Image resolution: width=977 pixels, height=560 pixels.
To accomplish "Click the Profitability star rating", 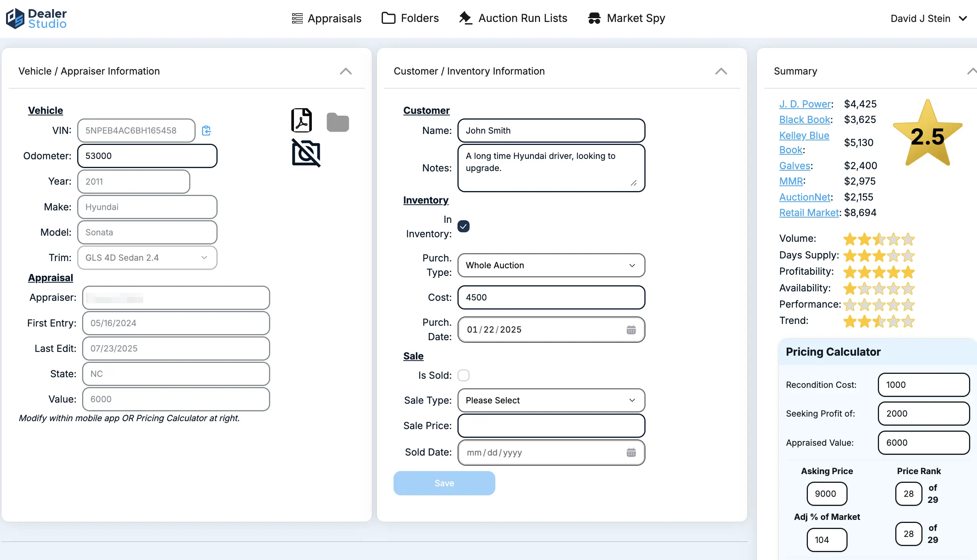I will [x=879, y=272].
